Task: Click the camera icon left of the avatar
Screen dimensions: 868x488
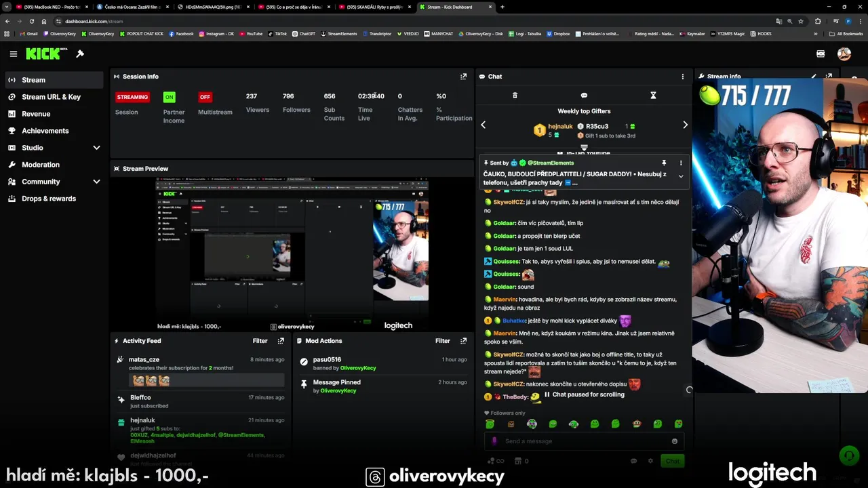Action: pos(821,54)
